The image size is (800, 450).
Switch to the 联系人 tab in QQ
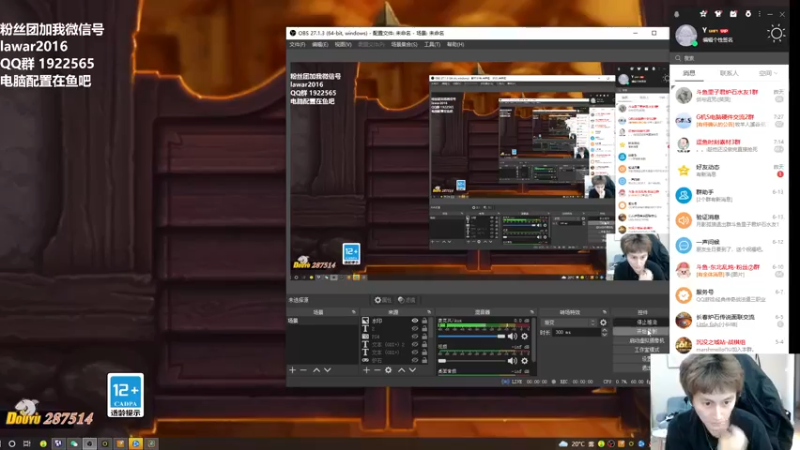[x=729, y=73]
